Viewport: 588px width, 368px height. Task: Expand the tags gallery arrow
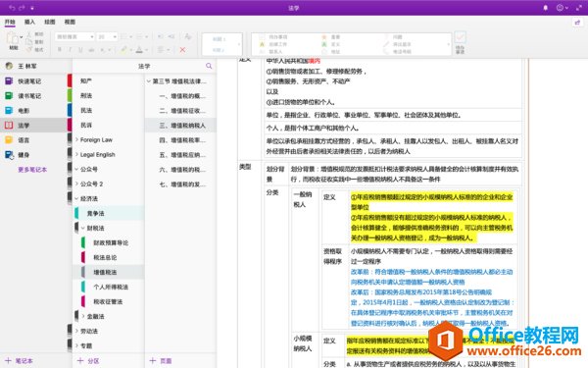pyautogui.click(x=449, y=44)
